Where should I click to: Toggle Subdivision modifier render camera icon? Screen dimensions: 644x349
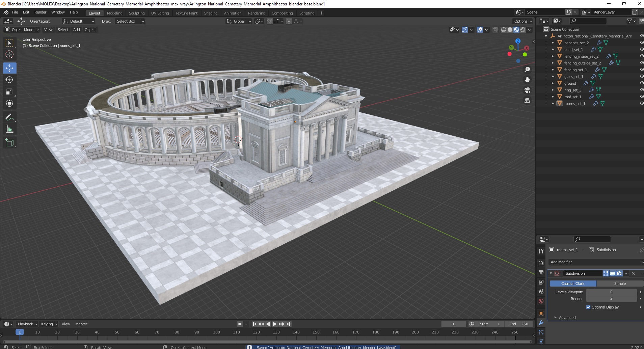(619, 273)
